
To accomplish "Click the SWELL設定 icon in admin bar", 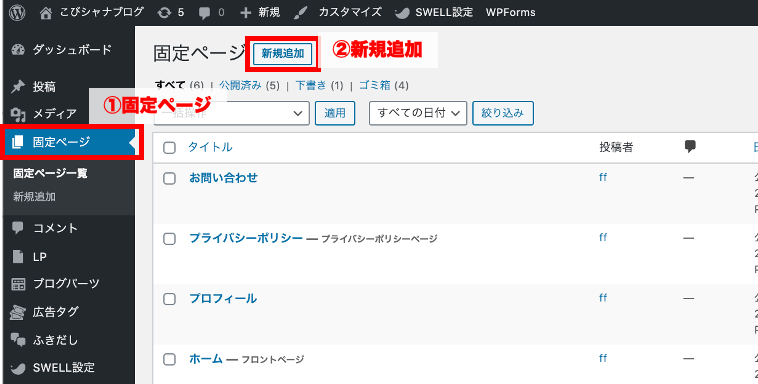I will click(x=402, y=13).
